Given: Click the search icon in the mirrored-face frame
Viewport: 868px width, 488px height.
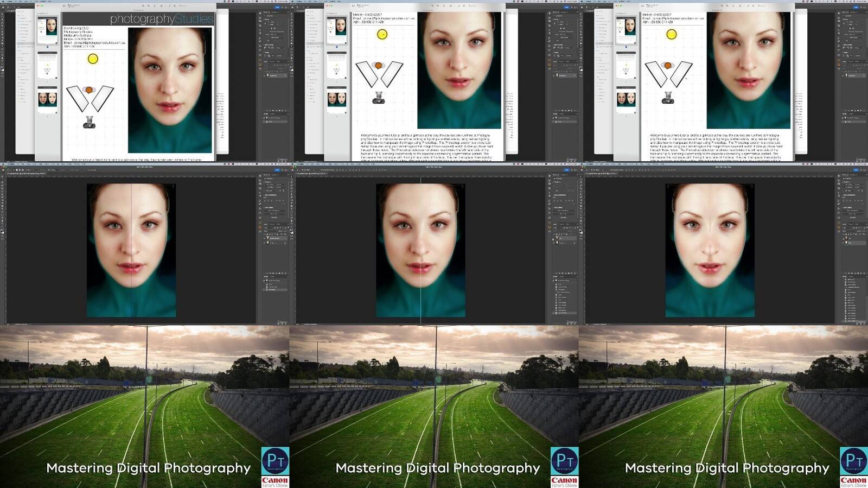Looking at the screenshot, I should click(861, 170).
